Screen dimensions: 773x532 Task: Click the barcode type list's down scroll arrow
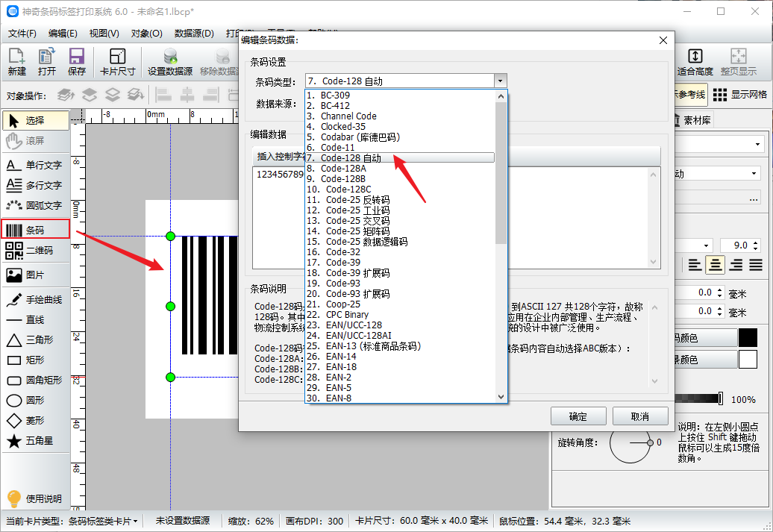(501, 397)
